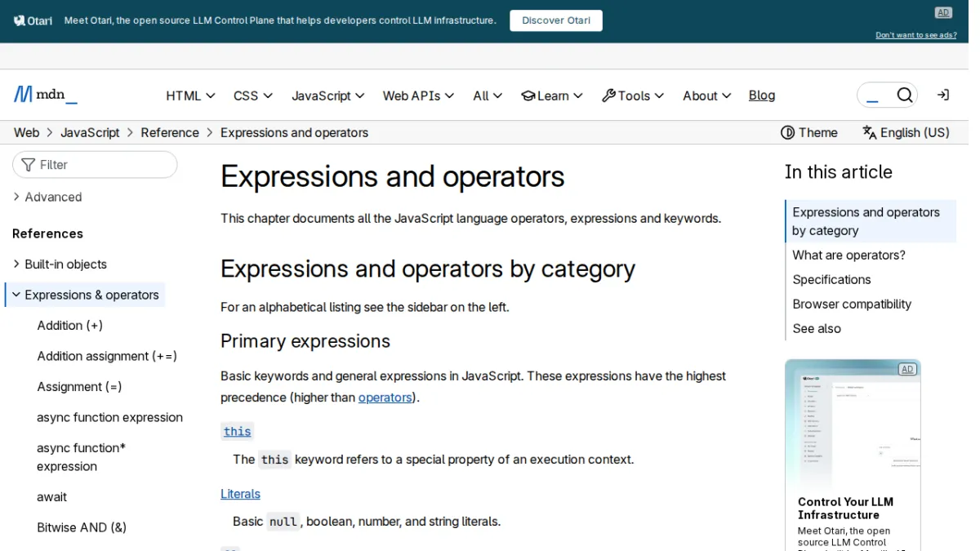Click the Discover Otari button
Image resolution: width=980 pixels, height=551 pixels.
(x=556, y=20)
